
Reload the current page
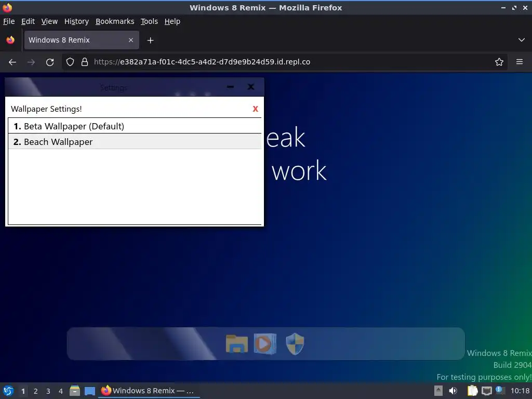(50, 62)
